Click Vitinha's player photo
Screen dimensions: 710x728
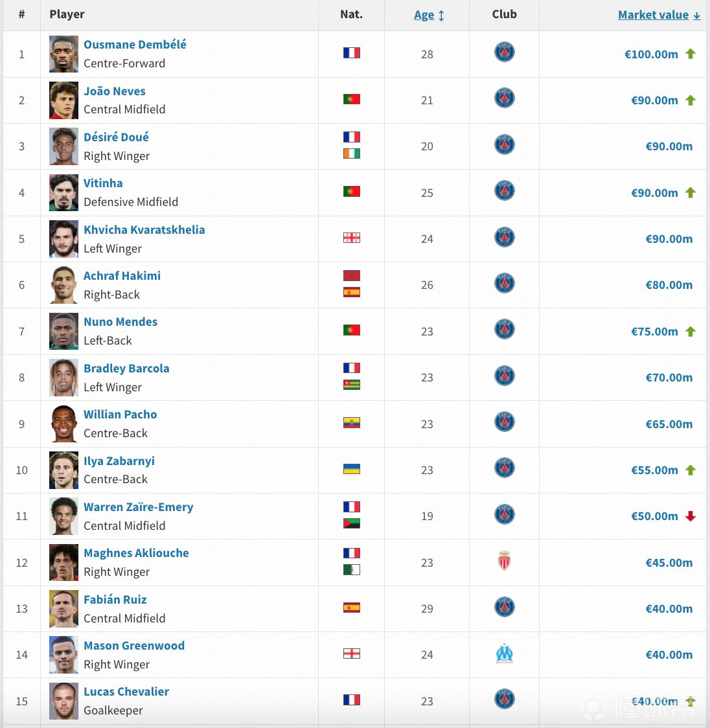(x=63, y=193)
